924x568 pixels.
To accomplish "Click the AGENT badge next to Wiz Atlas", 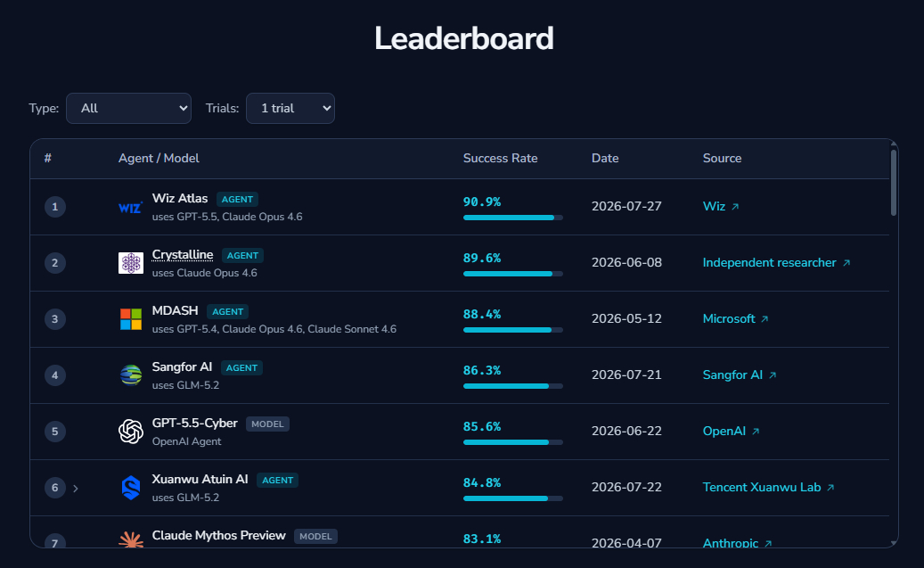I will [237, 200].
